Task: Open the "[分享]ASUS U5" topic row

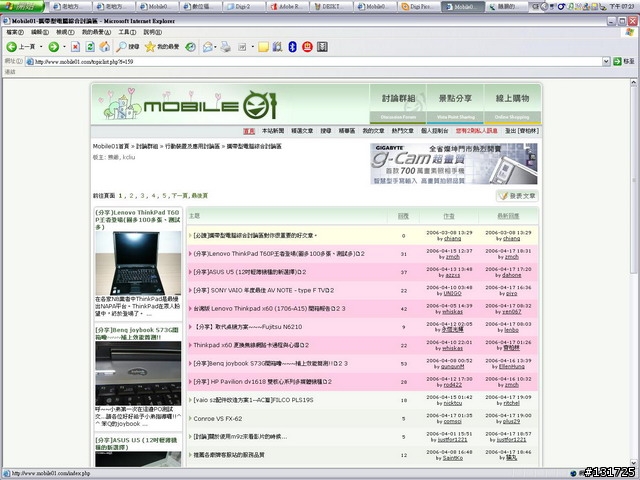Action: 249,272
